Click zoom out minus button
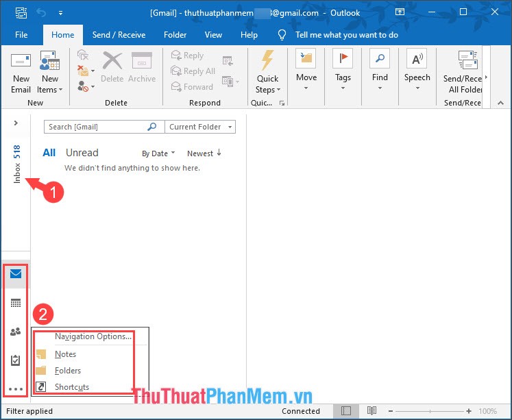 point(391,411)
